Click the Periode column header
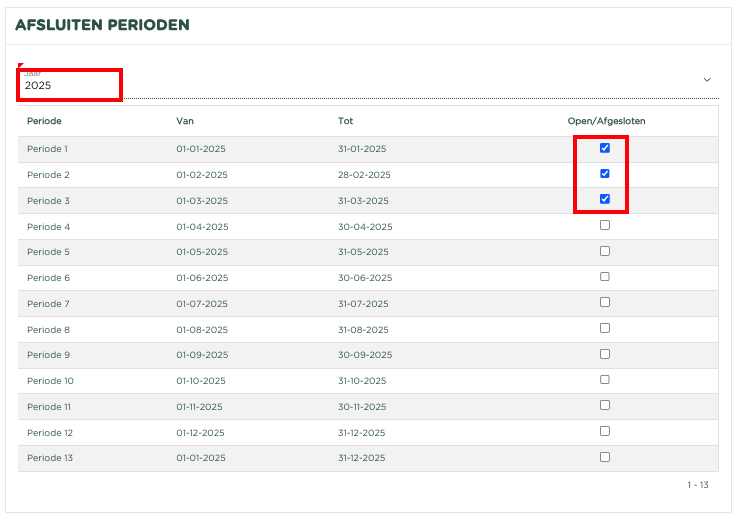This screenshot has width=741, height=525. [44, 121]
